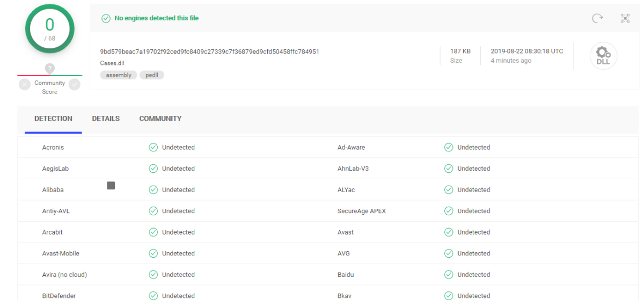The height and width of the screenshot is (300, 644).
Task: Click the AhnLab-V3 engine name
Action: point(353,169)
